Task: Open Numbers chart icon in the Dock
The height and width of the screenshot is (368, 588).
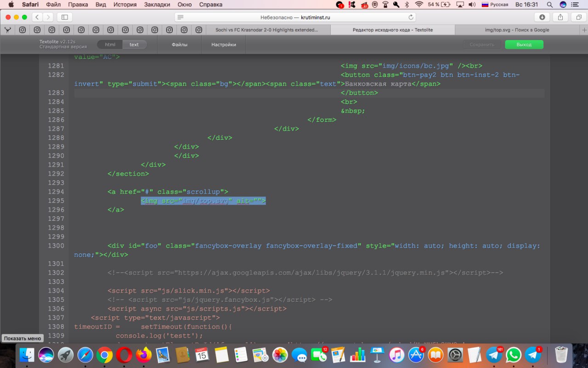Action: 357,355
